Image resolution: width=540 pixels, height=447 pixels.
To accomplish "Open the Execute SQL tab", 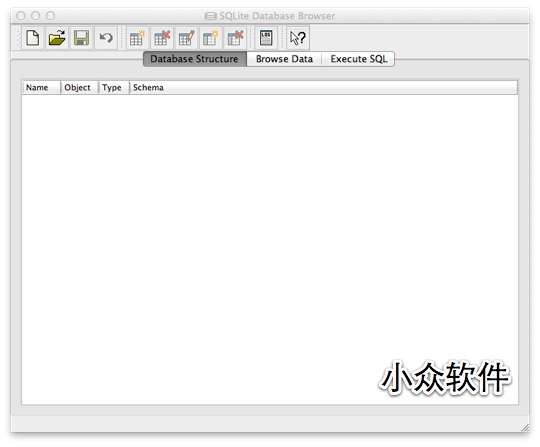I will pyautogui.click(x=359, y=59).
